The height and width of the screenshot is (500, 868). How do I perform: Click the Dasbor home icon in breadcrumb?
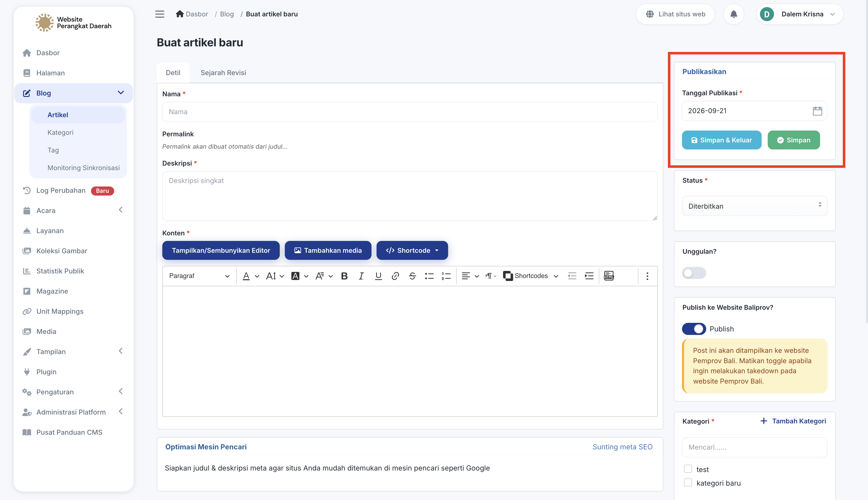[180, 14]
